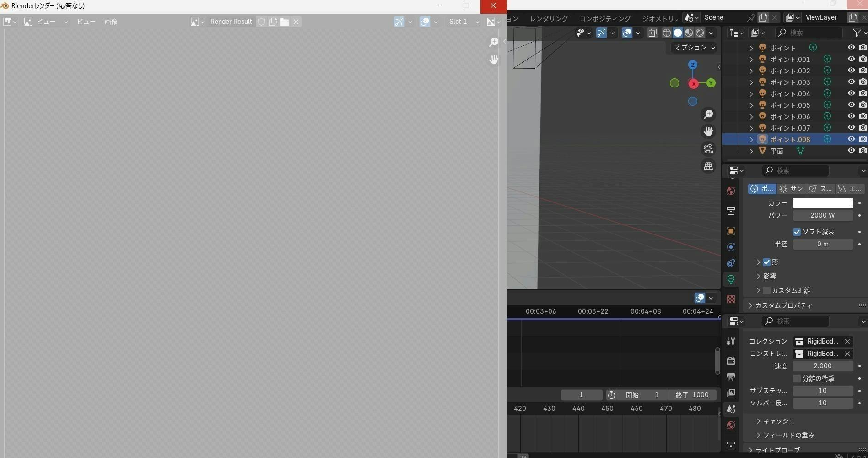Click the zoom icon in the render window
Image resolution: width=868 pixels, height=458 pixels.
tap(493, 42)
